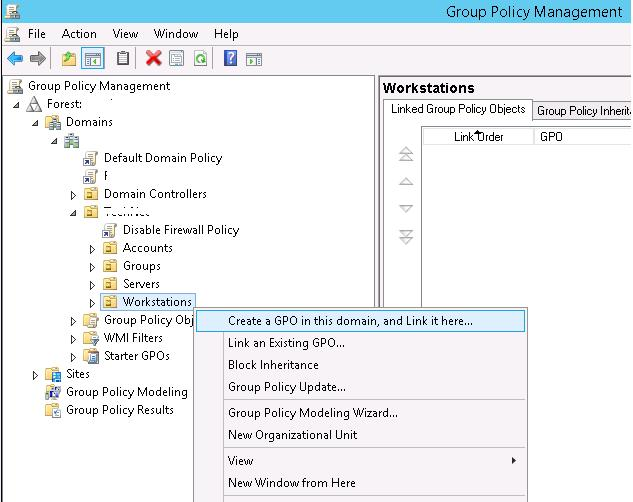
Task: Expand the Domain Controllers node
Action: [74, 194]
